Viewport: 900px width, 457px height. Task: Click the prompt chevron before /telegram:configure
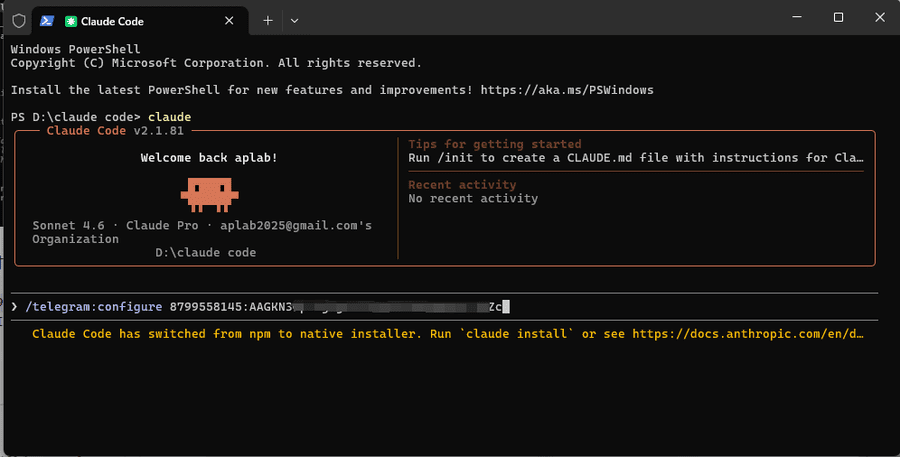pos(14,307)
